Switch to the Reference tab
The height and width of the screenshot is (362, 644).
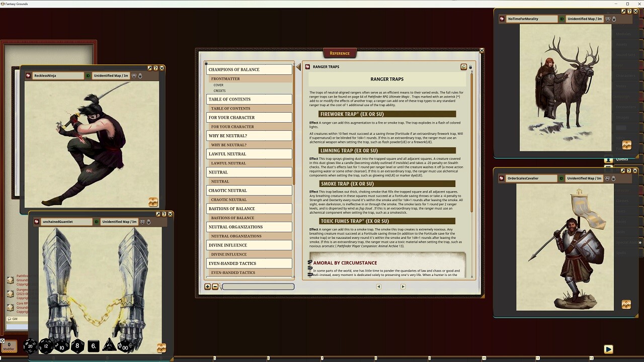coord(340,53)
